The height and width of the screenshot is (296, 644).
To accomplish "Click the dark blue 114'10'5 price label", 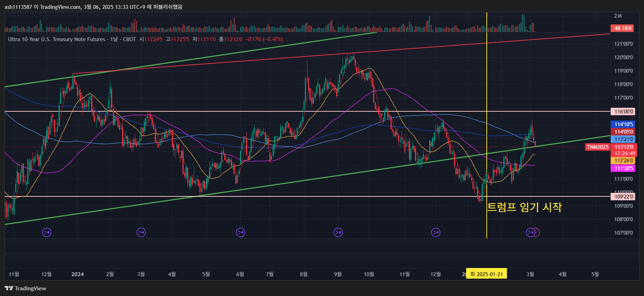I will pyautogui.click(x=623, y=124).
